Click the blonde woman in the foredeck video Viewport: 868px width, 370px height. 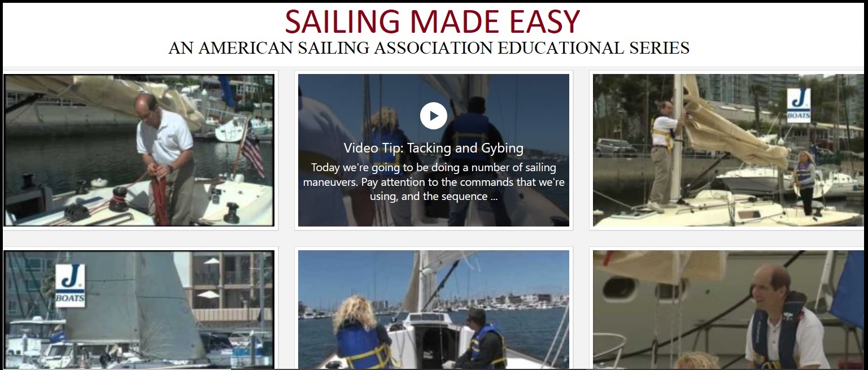coord(361,333)
